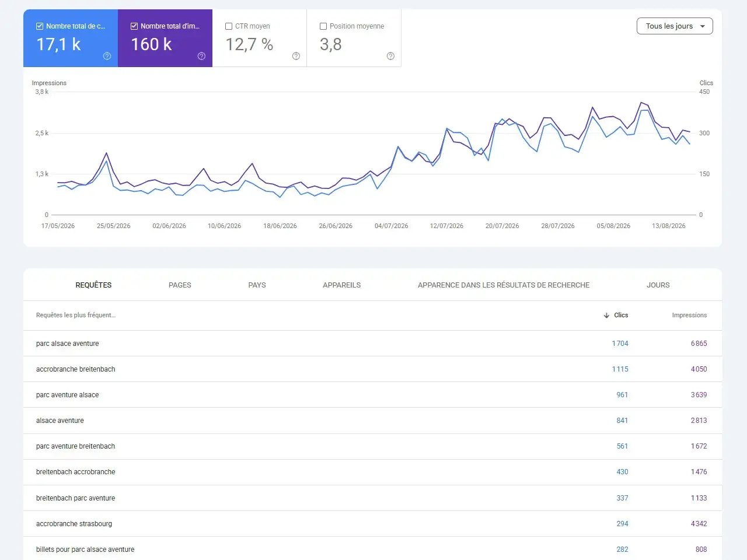Click the sort arrow next to Clics column
747x560 pixels.
[x=606, y=315]
